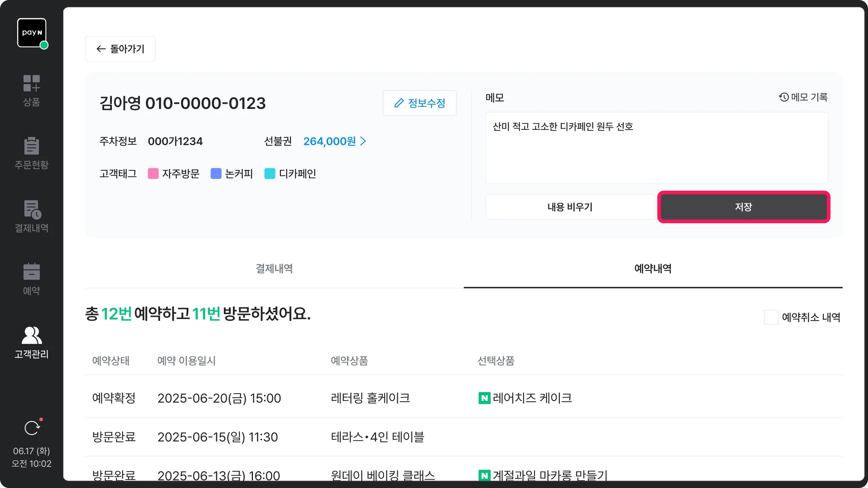Open 결제내역 sidebar payment history icon
Screen dimensions: 868x488
tap(32, 210)
